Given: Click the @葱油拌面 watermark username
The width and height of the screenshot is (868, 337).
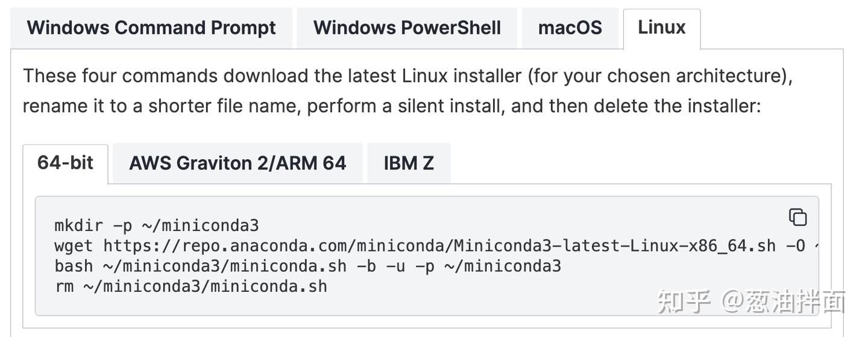Looking at the screenshot, I should coord(784,301).
